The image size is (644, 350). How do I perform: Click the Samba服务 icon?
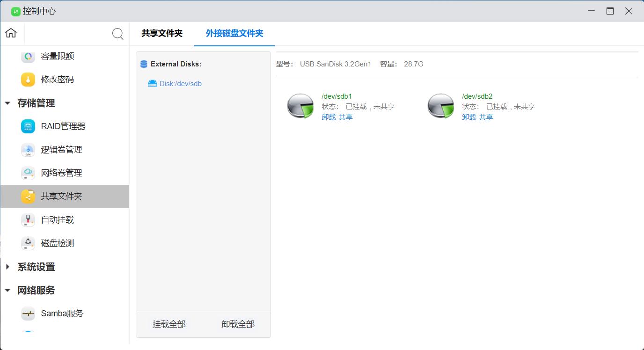(28, 314)
